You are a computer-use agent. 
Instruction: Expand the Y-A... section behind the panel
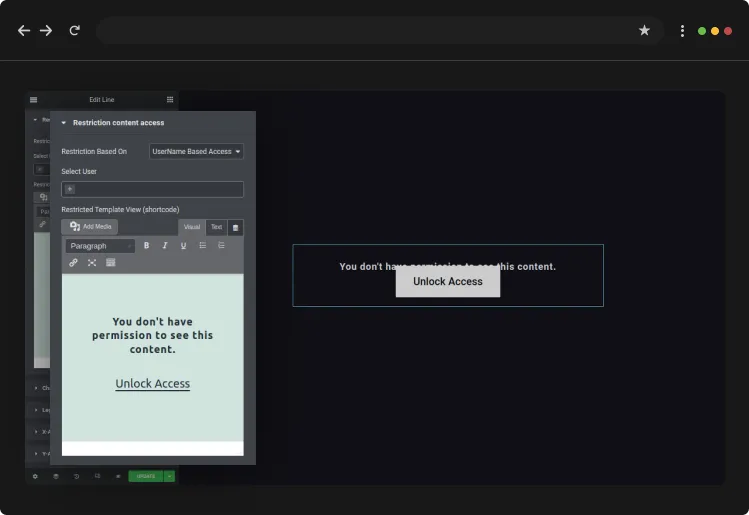click(42, 454)
